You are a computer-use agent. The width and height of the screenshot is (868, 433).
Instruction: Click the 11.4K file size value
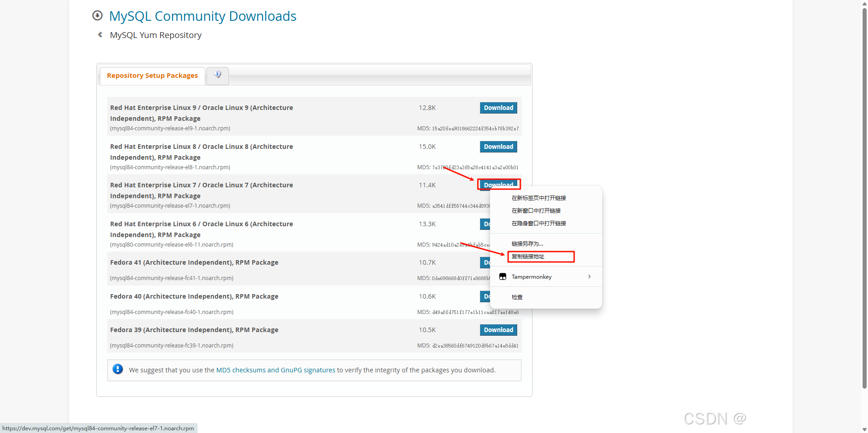pyautogui.click(x=427, y=185)
